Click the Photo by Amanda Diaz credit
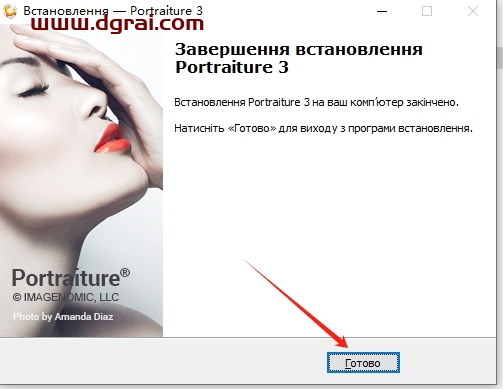 63,316
